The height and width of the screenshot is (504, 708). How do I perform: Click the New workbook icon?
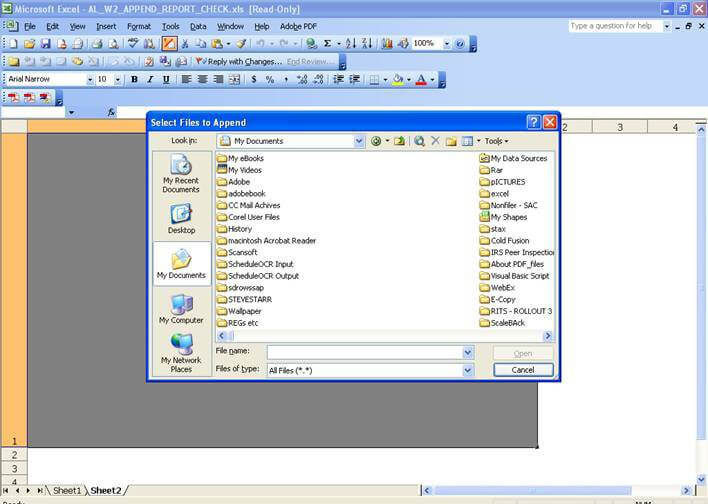coord(13,44)
